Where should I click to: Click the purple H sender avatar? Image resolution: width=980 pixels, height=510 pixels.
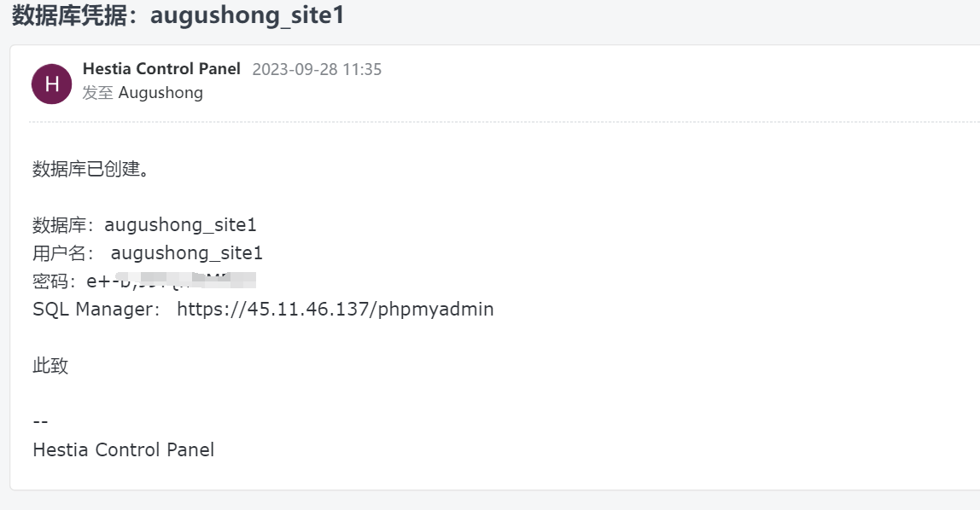pyautogui.click(x=51, y=84)
